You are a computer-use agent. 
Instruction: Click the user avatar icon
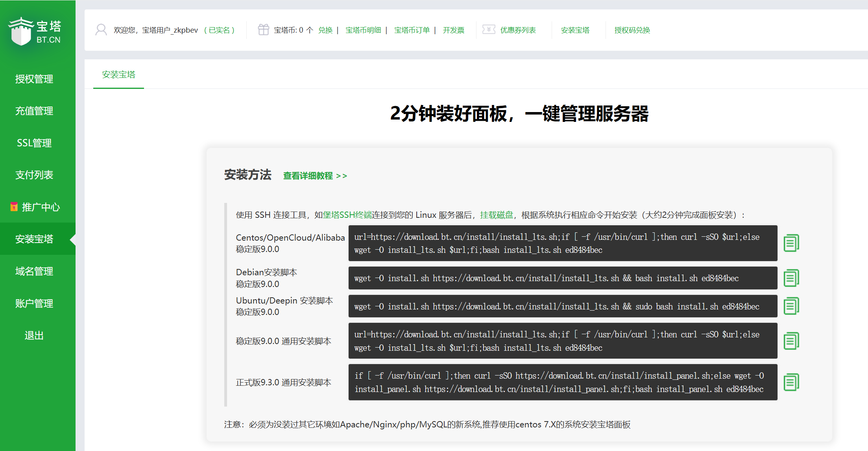pyautogui.click(x=101, y=30)
